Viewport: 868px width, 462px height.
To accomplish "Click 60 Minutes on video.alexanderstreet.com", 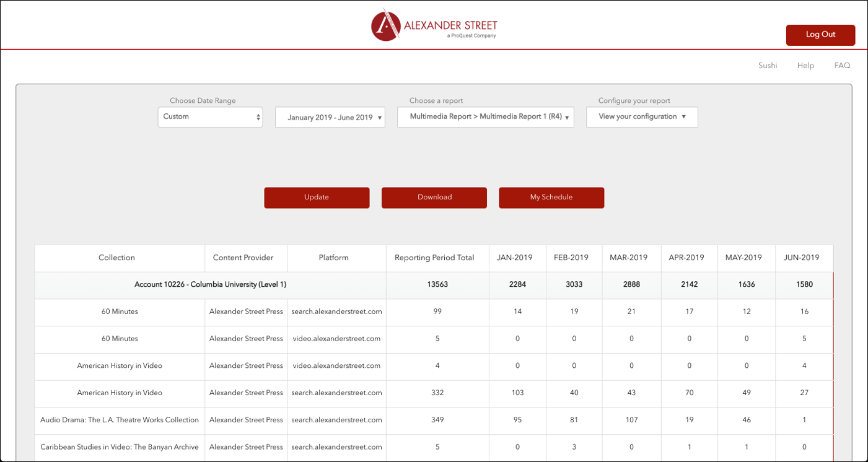I will coord(120,339).
